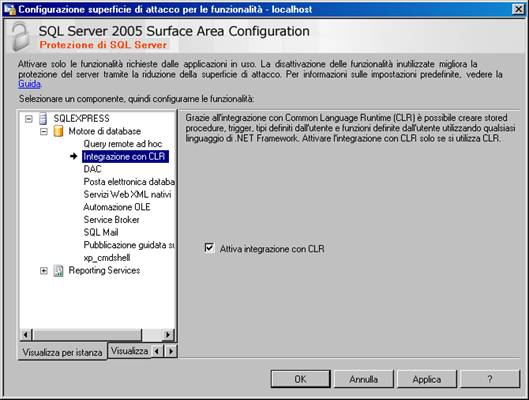
Task: Apply changes with Applica button
Action: click(x=426, y=379)
